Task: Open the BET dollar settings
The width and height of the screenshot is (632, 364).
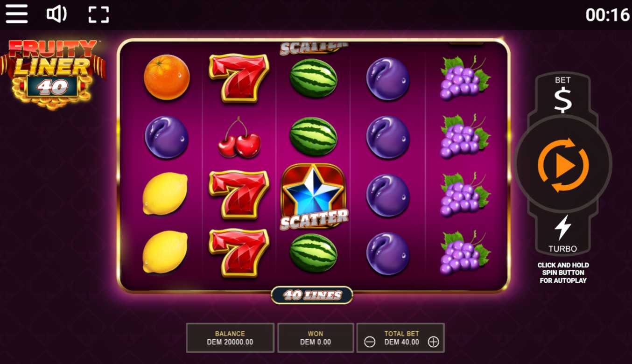Action: [x=563, y=95]
